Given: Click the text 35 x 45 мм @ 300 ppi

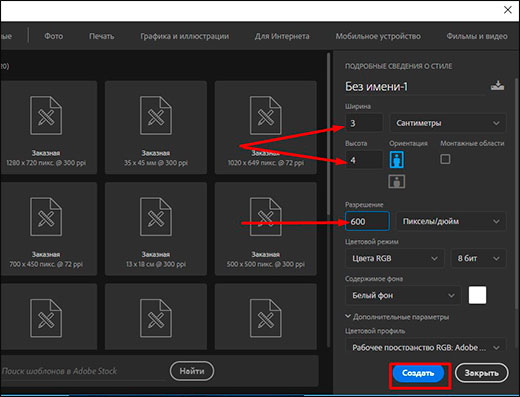Looking at the screenshot, I should click(156, 163).
